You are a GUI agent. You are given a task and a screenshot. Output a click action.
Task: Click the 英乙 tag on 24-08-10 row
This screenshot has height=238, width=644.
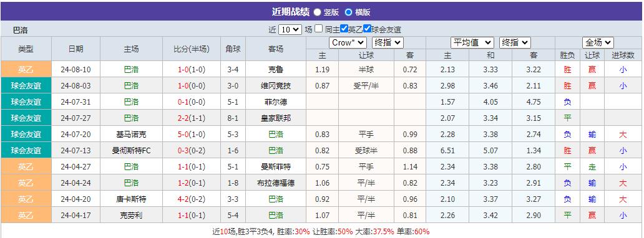pos(26,69)
